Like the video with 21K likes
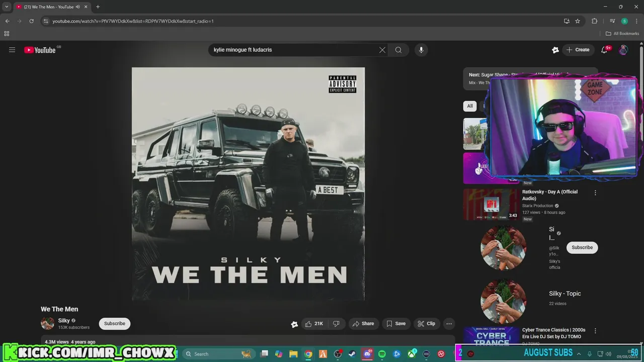Viewport: 644px width, 362px height. 314,324
